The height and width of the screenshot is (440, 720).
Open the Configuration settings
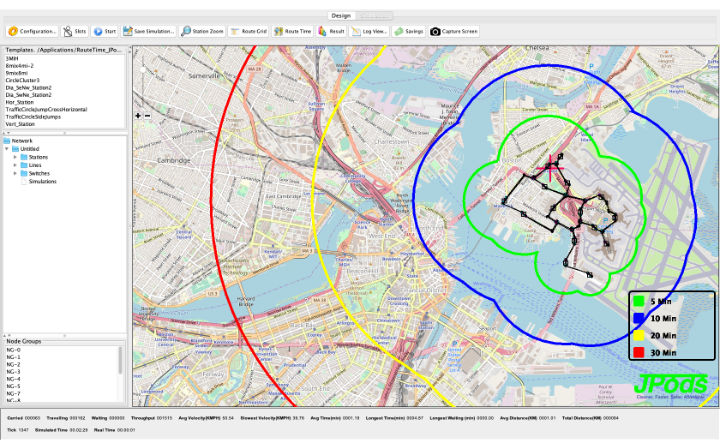pyautogui.click(x=31, y=31)
